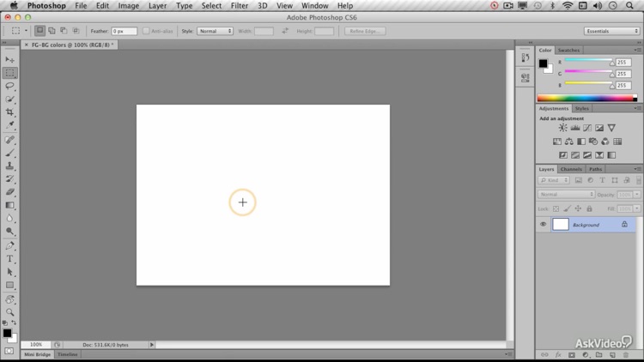Viewport: 644px width, 362px height.
Task: Choose Add to selection mode
Action: click(52, 31)
